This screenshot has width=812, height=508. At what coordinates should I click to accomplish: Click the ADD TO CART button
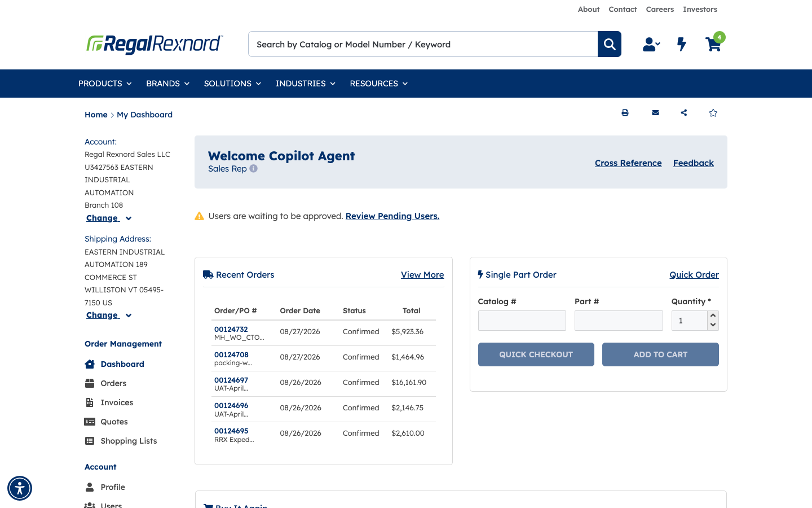pos(660,354)
